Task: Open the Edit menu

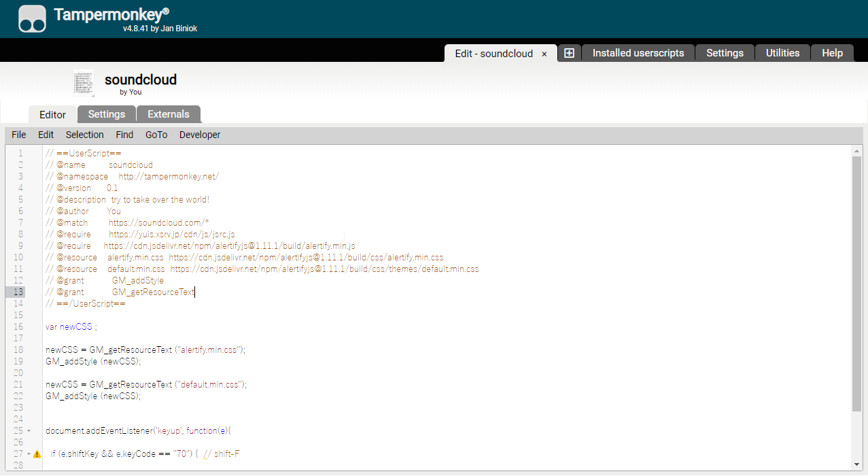Action: click(46, 135)
